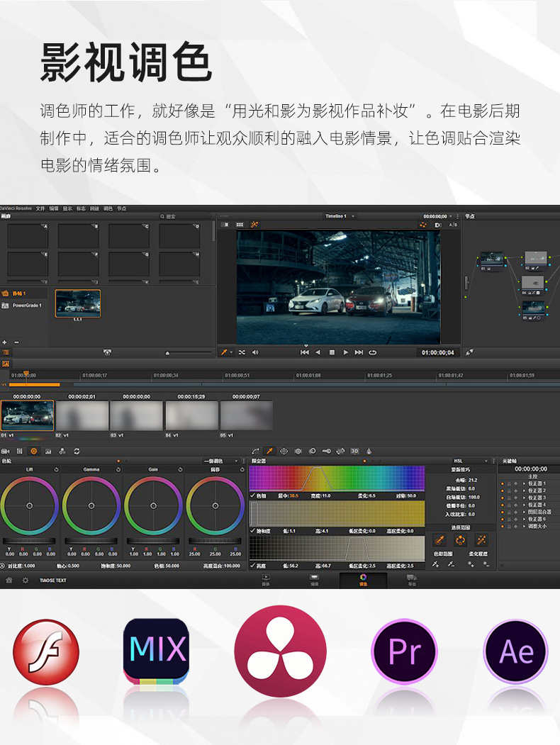Toggle the viewer highlight wand icon
The image size is (560, 745).
pyautogui.click(x=254, y=224)
